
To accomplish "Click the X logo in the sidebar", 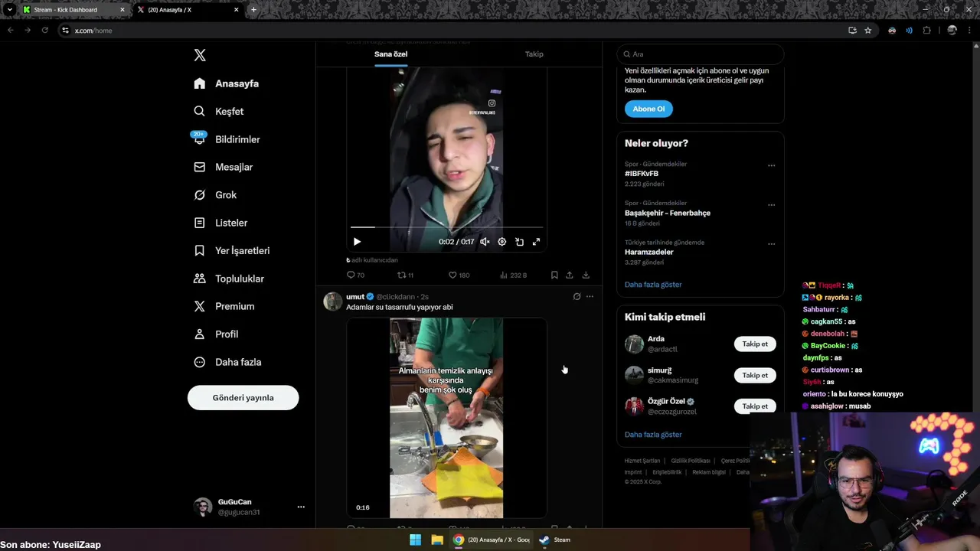I will point(200,55).
